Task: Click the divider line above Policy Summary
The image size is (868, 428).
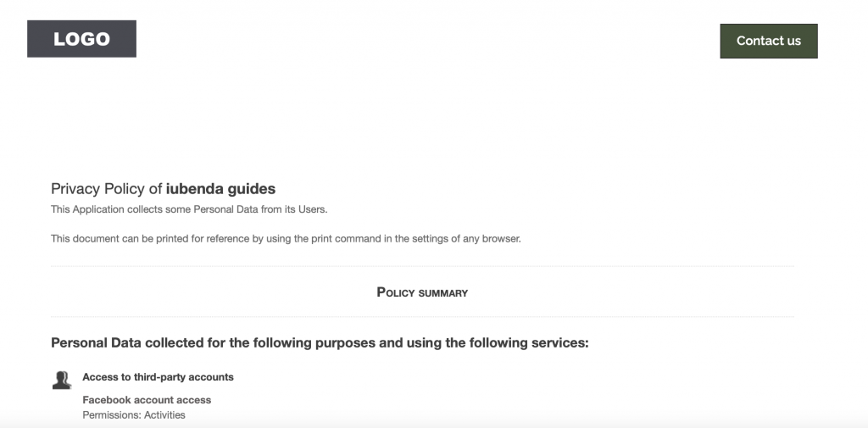Action: (x=422, y=266)
